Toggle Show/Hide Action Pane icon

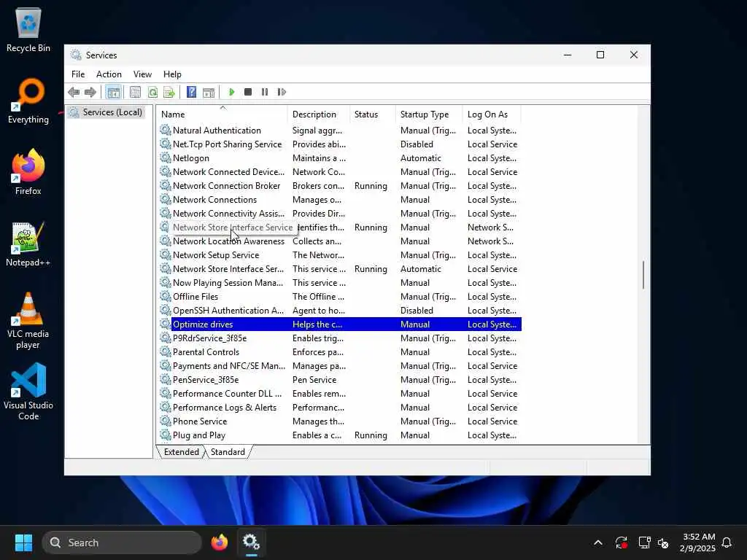coord(208,92)
